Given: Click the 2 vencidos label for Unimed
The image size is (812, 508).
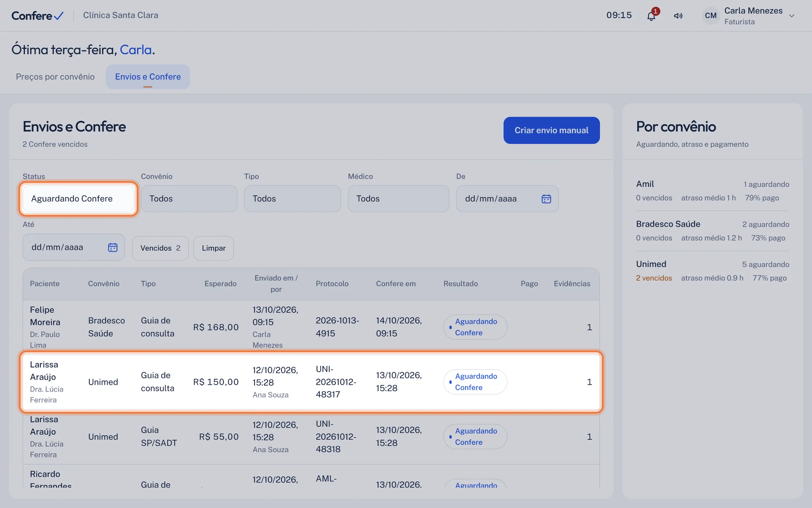Looking at the screenshot, I should [x=654, y=278].
